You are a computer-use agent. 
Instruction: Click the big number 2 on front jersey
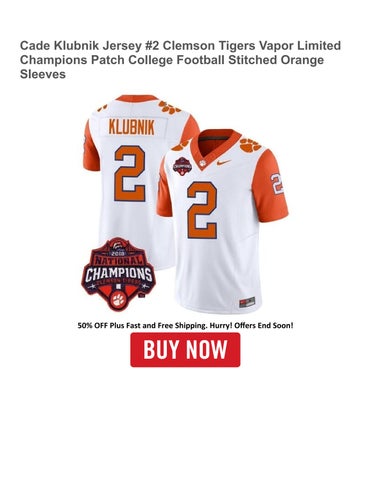point(202,210)
